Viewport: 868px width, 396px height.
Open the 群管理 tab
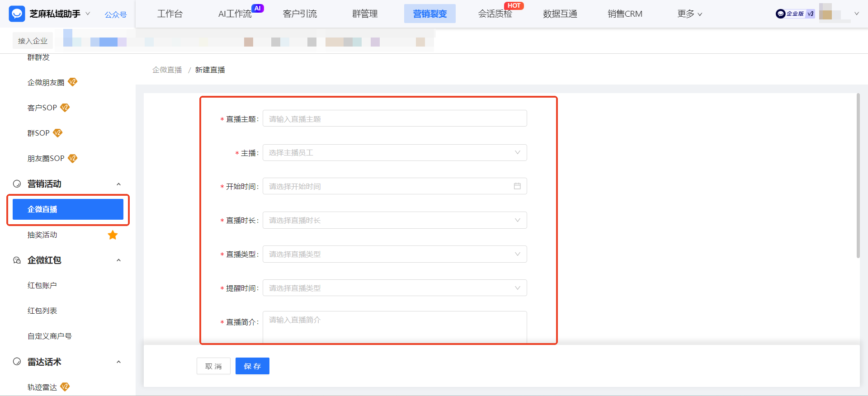[365, 14]
